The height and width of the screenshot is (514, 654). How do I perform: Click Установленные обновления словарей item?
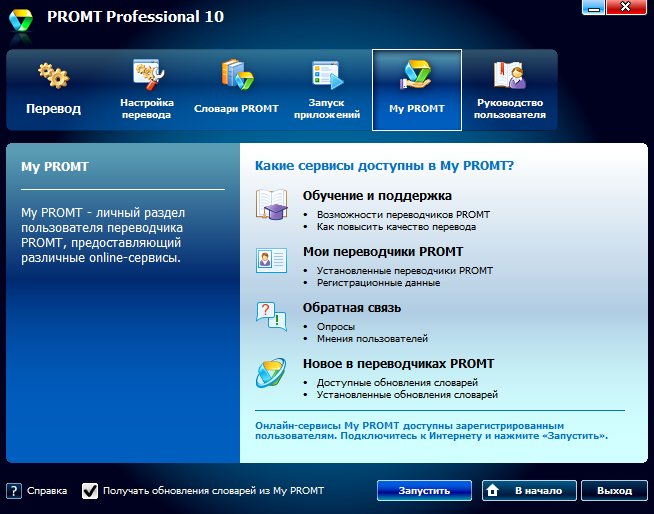[x=407, y=394]
